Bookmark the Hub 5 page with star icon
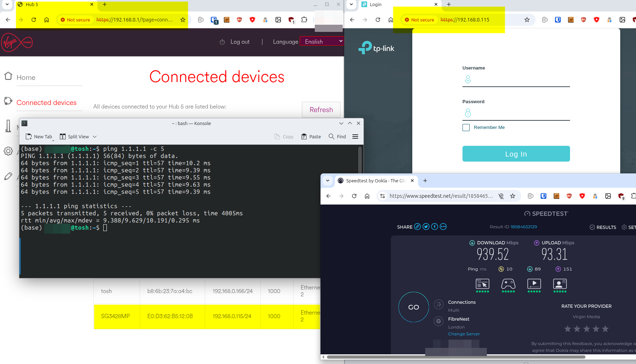The height and width of the screenshot is (364, 636). click(183, 20)
